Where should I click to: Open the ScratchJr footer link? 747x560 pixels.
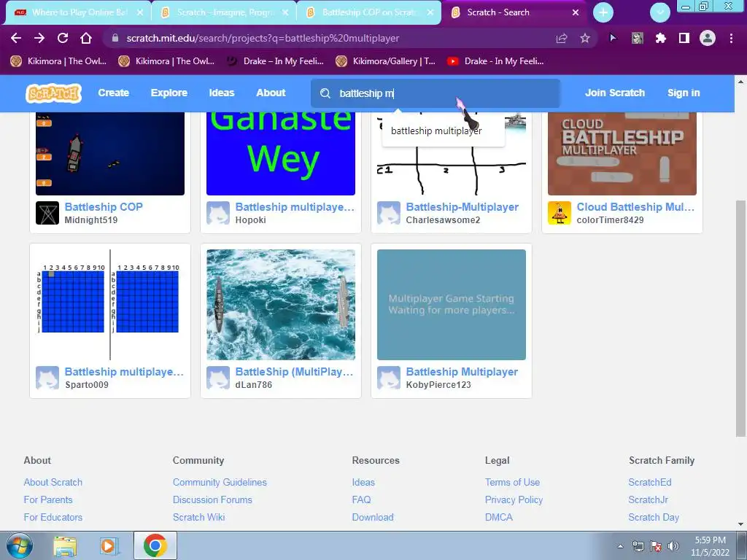[x=648, y=499]
